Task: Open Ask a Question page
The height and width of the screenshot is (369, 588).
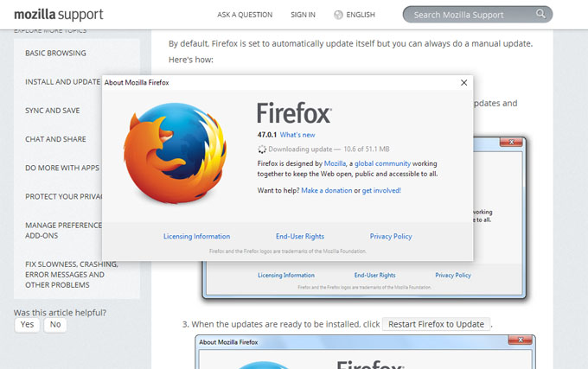Action: (x=245, y=15)
